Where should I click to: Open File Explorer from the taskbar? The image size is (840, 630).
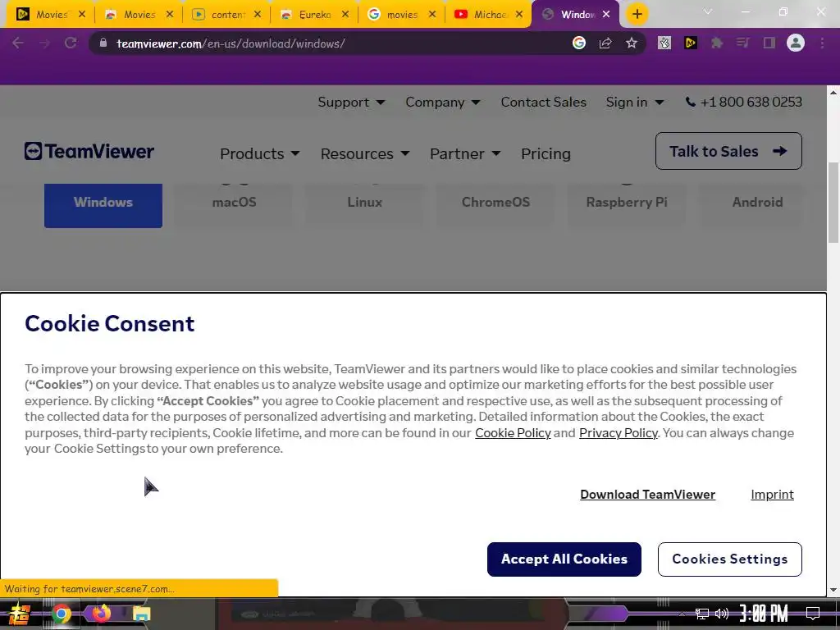(141, 614)
